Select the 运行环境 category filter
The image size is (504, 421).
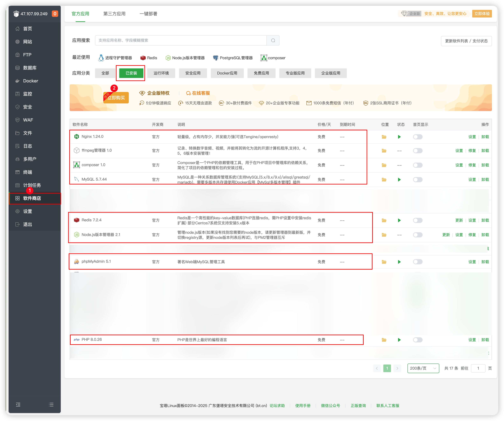161,73
